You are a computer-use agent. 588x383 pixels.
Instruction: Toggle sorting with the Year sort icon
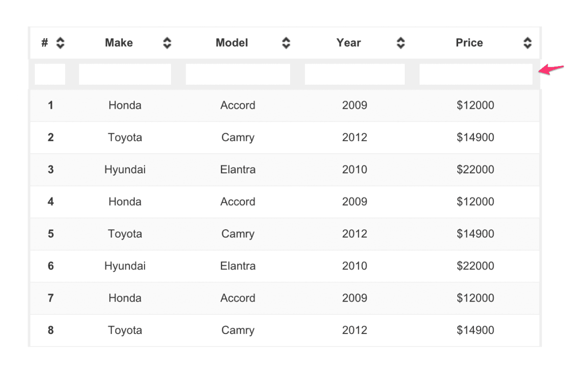[x=401, y=43]
